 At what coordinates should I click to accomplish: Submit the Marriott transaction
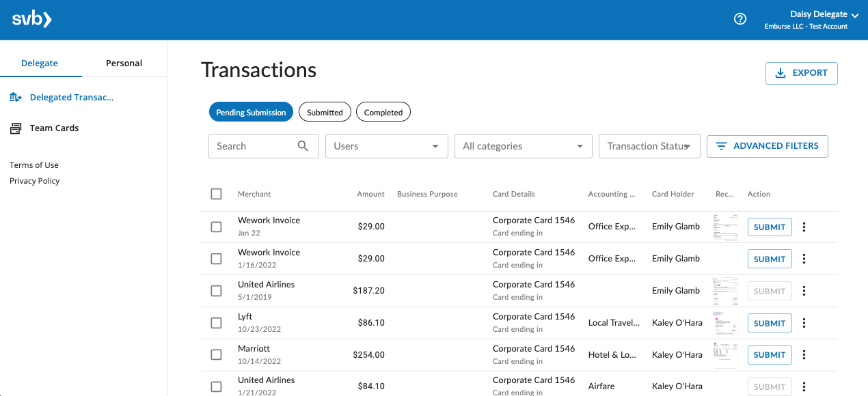pyautogui.click(x=770, y=354)
